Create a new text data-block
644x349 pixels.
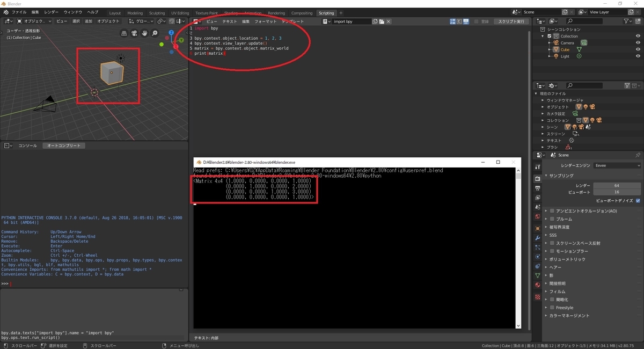pos(375,21)
